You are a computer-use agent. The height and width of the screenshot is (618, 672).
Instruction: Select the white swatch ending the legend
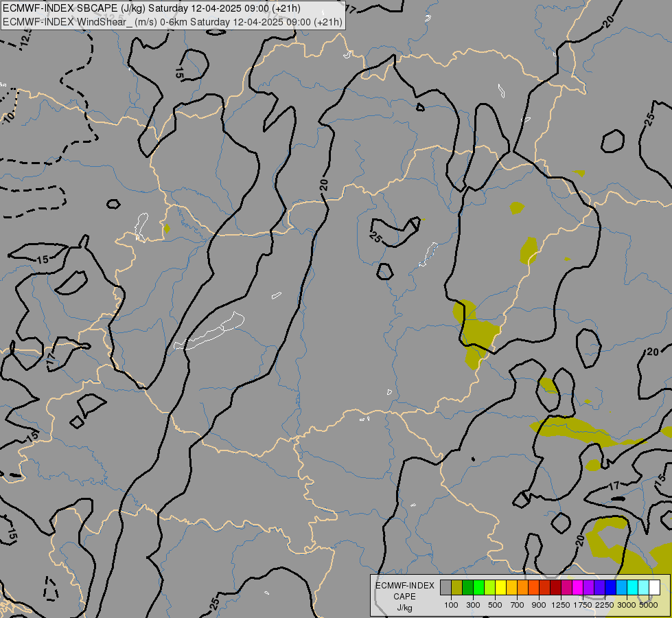654,588
